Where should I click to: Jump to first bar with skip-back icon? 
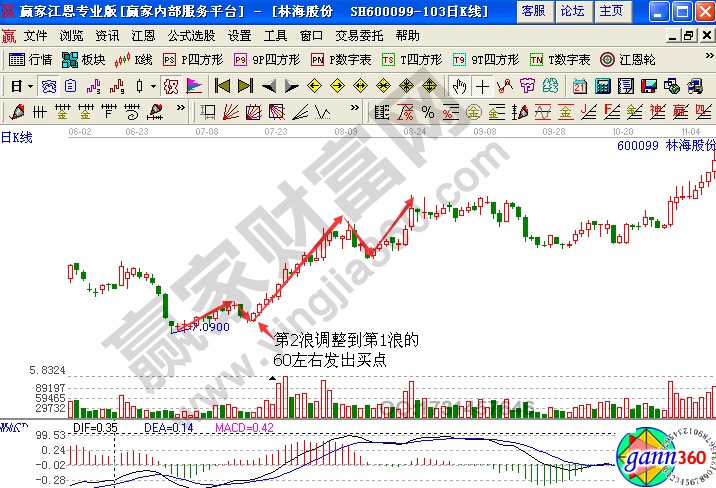[x=222, y=86]
